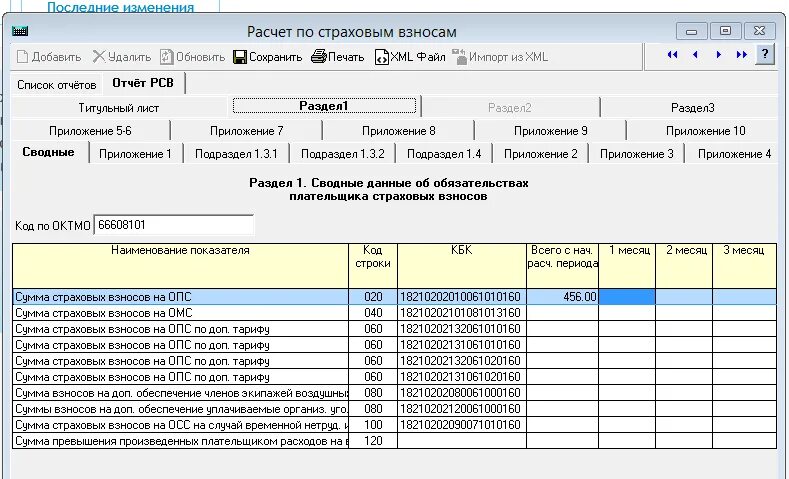Print the report via Печать
Viewport: 789px width, 479px height.
point(338,57)
